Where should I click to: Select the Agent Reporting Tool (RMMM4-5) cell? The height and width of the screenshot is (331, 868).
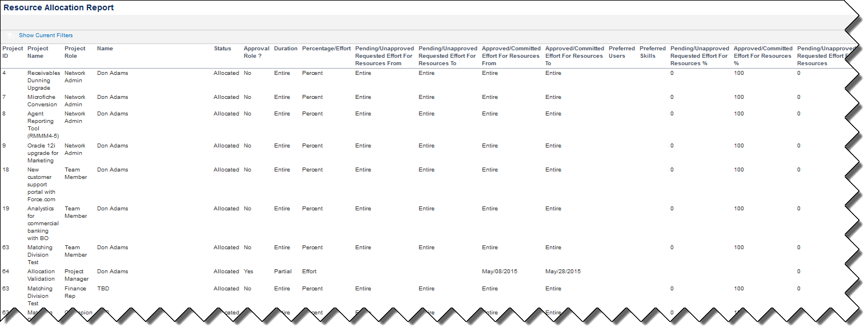pyautogui.click(x=43, y=125)
